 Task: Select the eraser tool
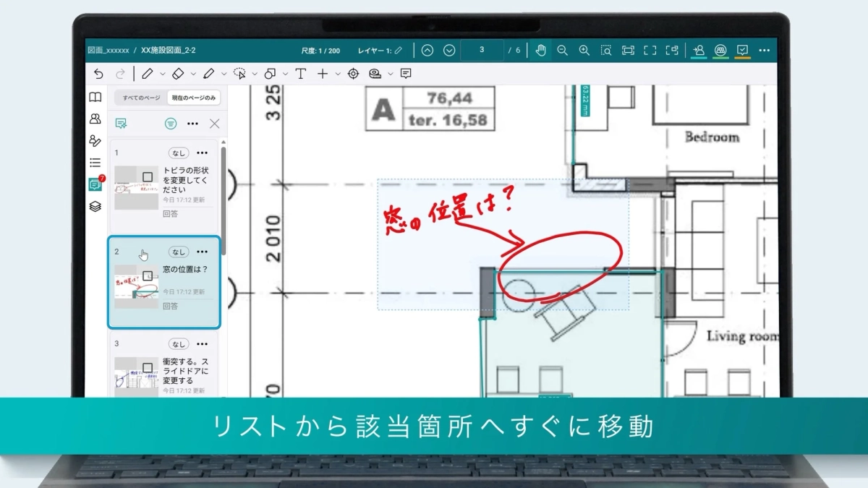178,74
